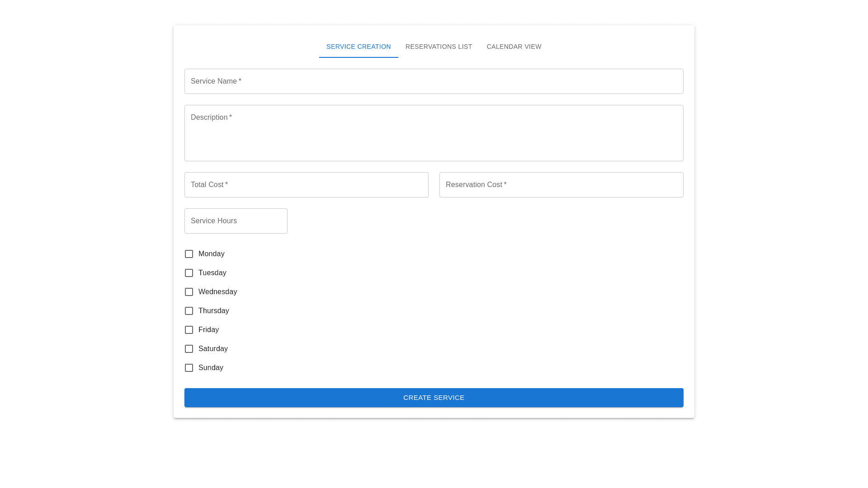
Task: Select the Service Creation tab
Action: coord(359,47)
